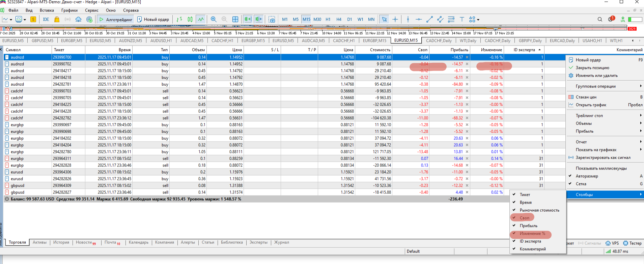Open the search magnifier in toolbar
The height and width of the screenshot is (264, 644).
pyautogui.click(x=600, y=20)
